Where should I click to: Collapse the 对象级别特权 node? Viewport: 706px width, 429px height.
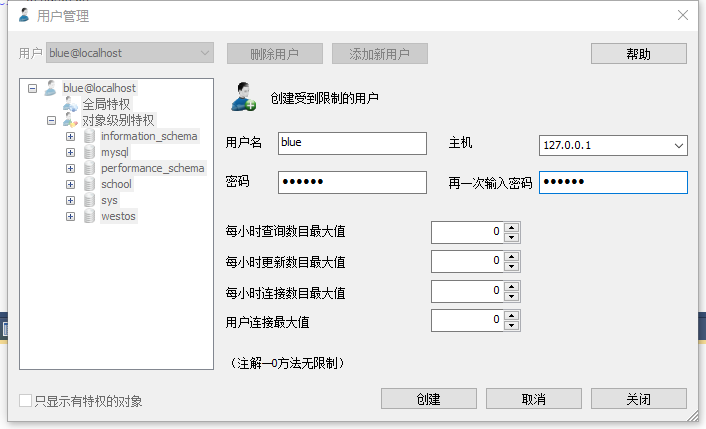click(51, 121)
